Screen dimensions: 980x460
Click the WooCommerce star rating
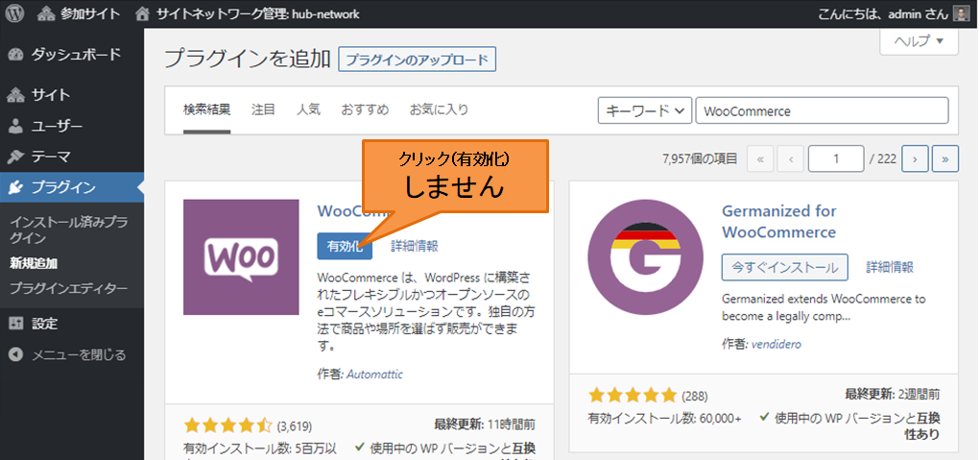(x=227, y=426)
